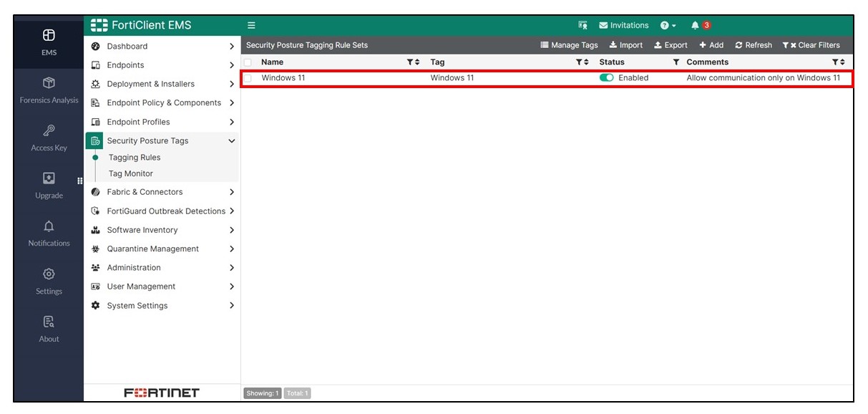868x414 pixels.
Task: Click the Endpoint Profiles icon
Action: 95,122
